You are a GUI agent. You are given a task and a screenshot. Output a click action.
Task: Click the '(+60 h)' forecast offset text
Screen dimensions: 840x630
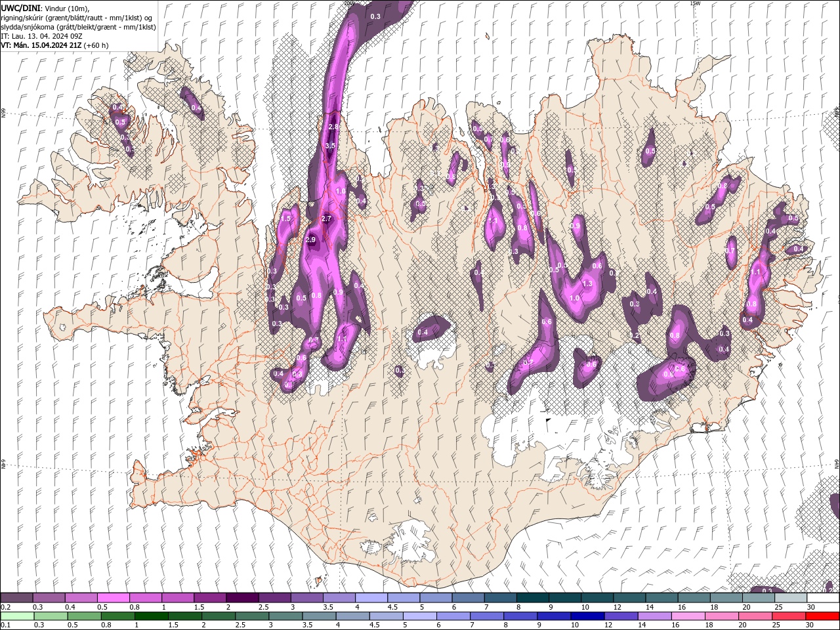[96, 45]
